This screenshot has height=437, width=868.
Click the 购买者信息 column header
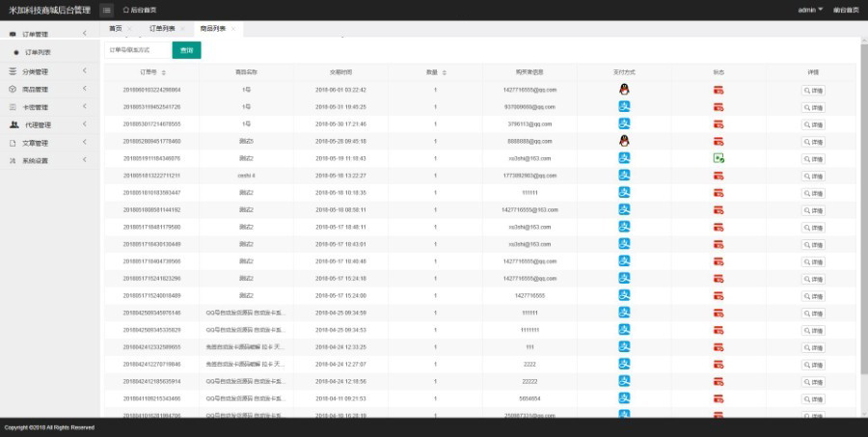529,72
